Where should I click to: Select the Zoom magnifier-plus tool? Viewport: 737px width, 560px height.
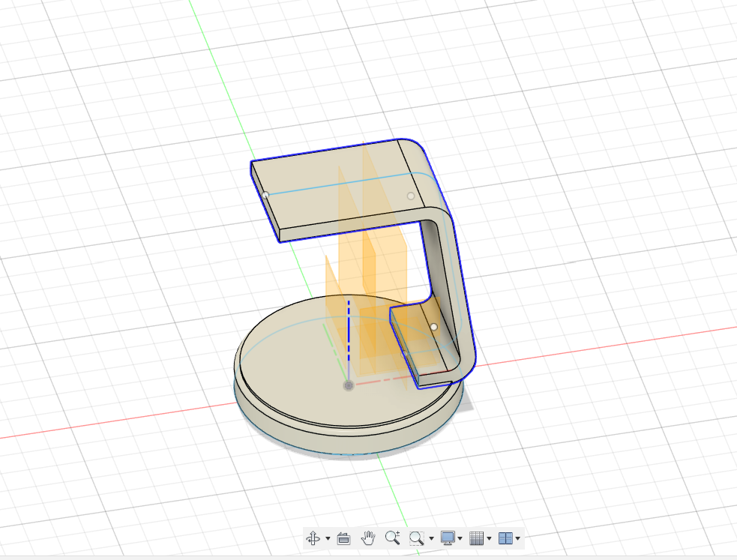pos(392,538)
